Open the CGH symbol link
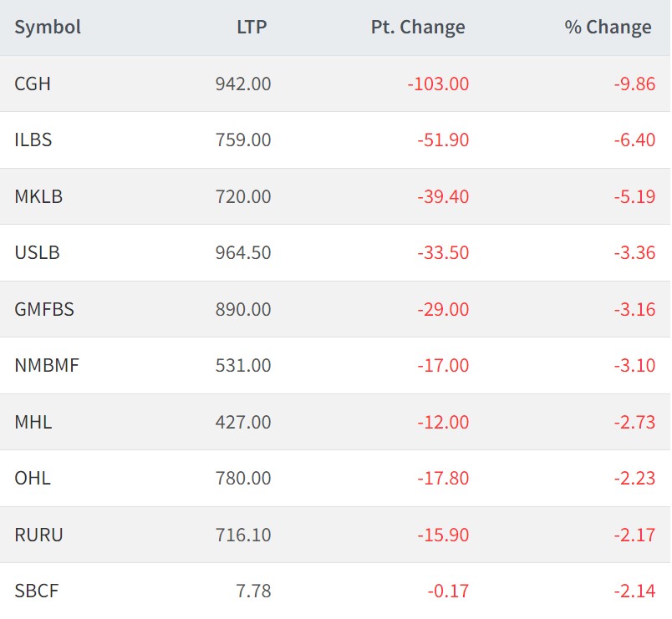672x619 pixels. (x=33, y=84)
